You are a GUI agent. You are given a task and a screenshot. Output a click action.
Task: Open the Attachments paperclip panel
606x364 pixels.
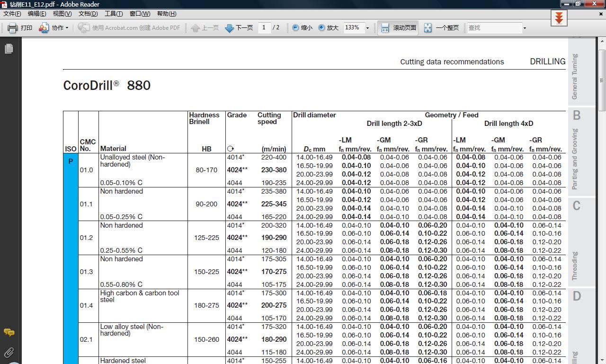point(9,352)
